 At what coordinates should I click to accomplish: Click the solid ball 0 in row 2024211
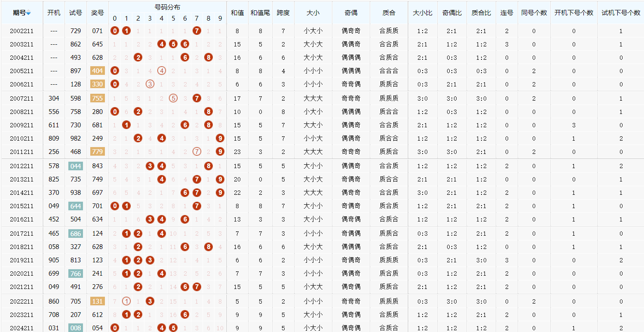click(115, 328)
